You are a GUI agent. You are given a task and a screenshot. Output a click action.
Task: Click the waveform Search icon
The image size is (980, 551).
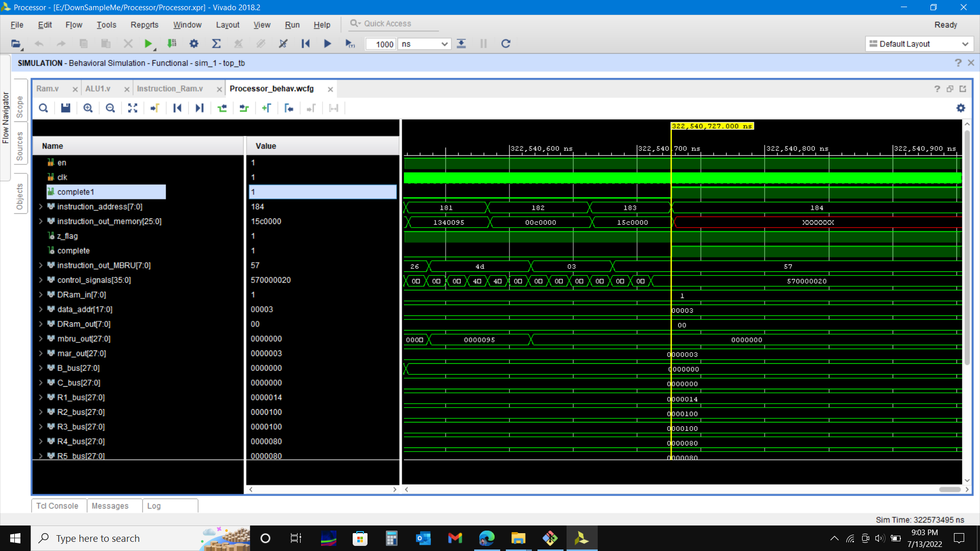point(43,108)
